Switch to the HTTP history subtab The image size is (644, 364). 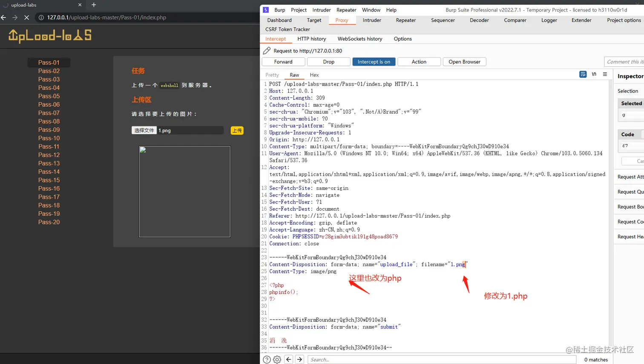[x=311, y=39]
